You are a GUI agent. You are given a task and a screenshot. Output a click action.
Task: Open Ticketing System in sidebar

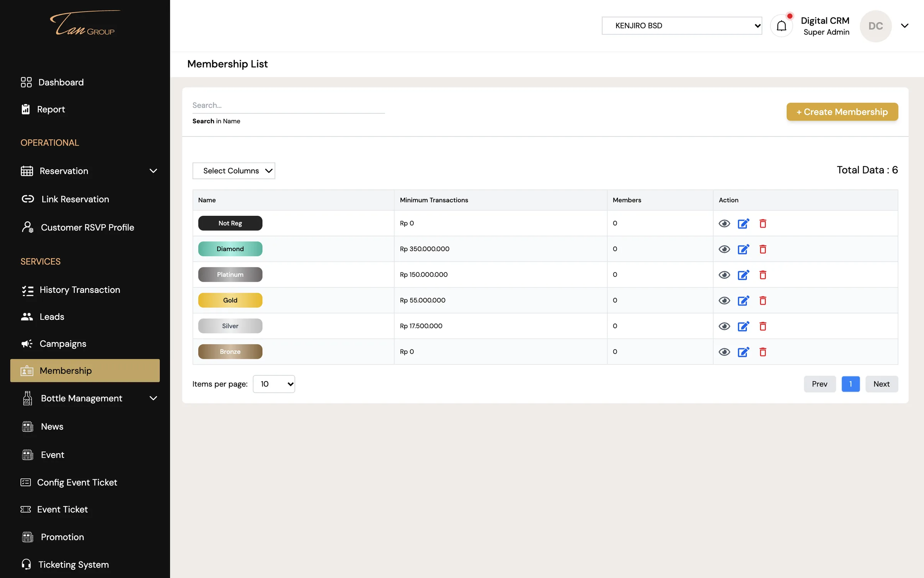pyautogui.click(x=65, y=565)
